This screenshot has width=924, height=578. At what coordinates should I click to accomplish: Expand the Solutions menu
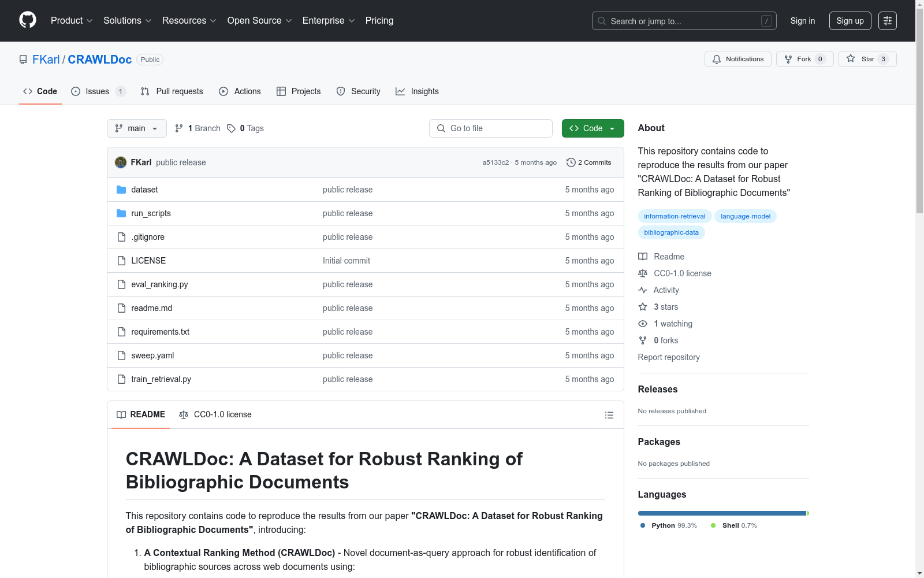coord(128,20)
